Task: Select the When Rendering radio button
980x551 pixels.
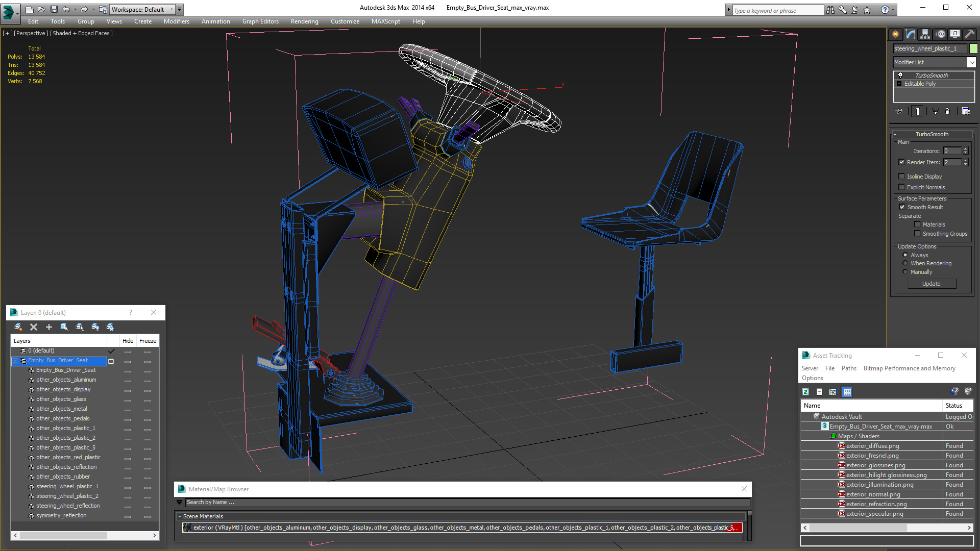Action: pyautogui.click(x=905, y=263)
